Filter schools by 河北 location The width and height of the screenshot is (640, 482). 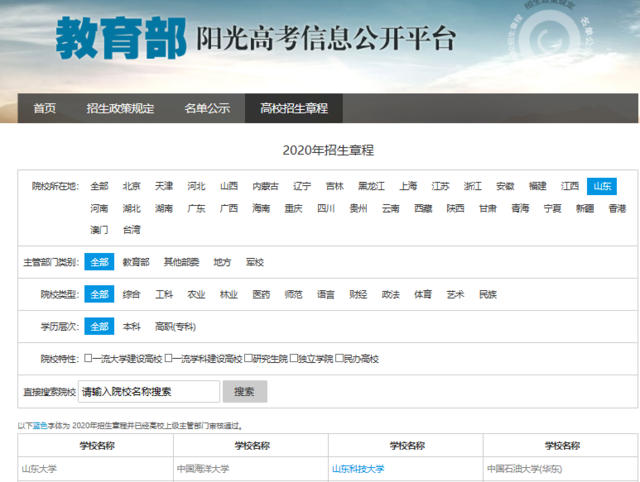click(x=196, y=186)
